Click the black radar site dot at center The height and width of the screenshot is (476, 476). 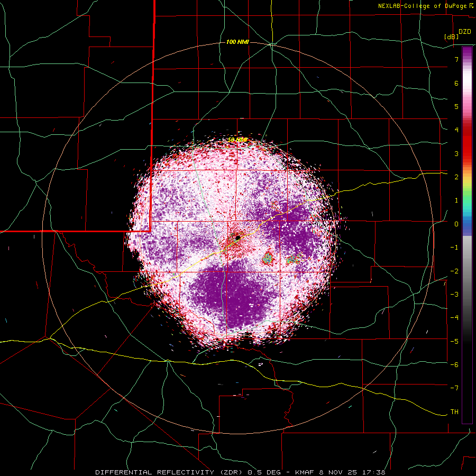tap(238, 237)
